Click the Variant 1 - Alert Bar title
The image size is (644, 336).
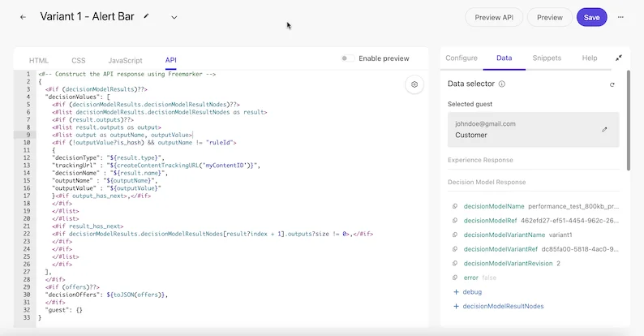pyautogui.click(x=87, y=16)
